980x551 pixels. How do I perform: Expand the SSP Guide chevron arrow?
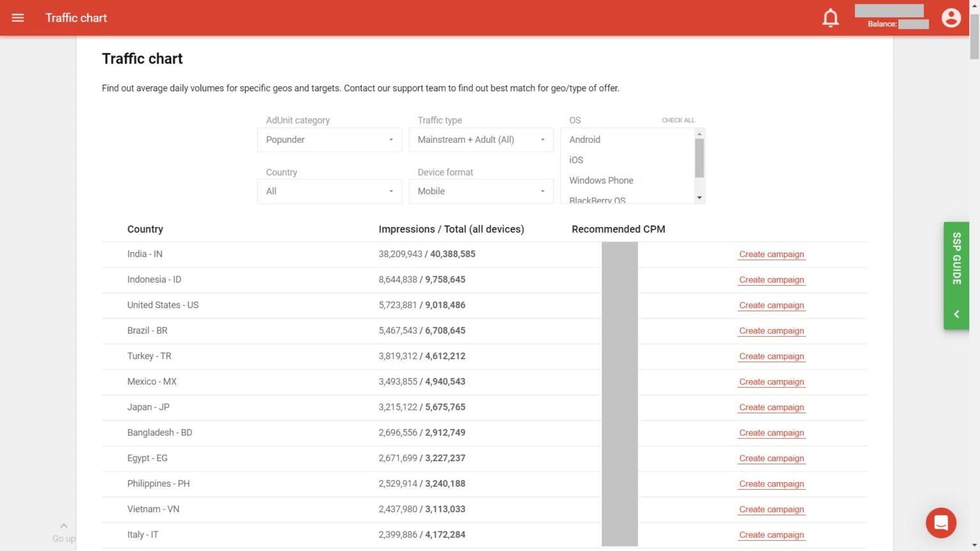point(956,314)
